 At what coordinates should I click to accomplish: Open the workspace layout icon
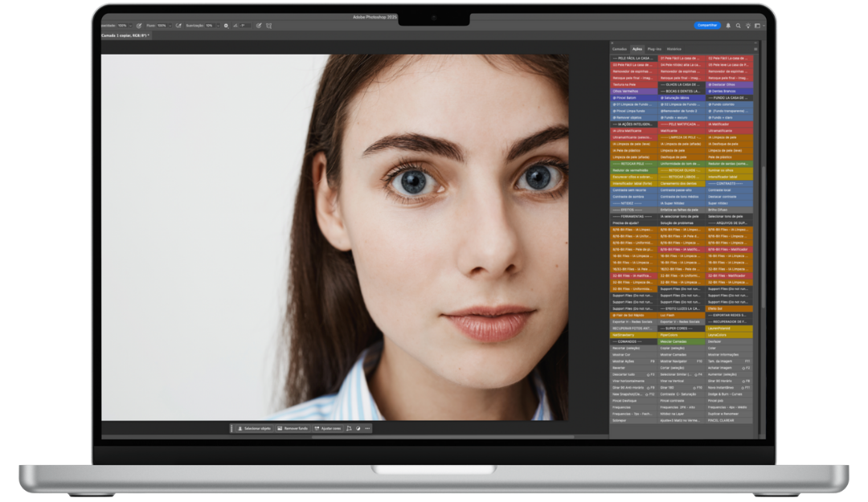757,26
